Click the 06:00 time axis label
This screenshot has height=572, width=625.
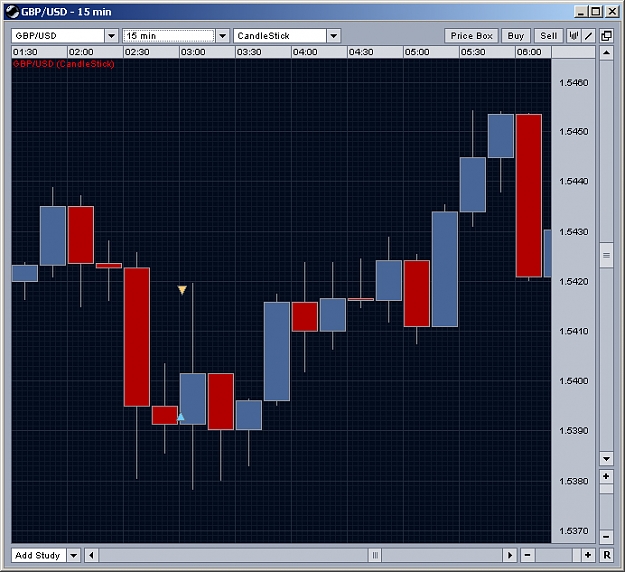pyautogui.click(x=529, y=52)
